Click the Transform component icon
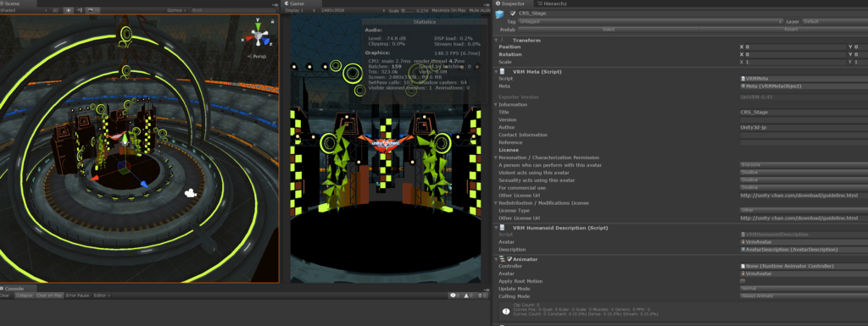Screen dimensions: 868x326 (x=502, y=41)
